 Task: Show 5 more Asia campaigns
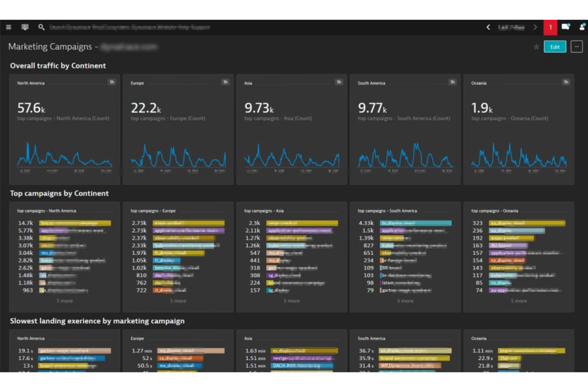click(x=291, y=301)
